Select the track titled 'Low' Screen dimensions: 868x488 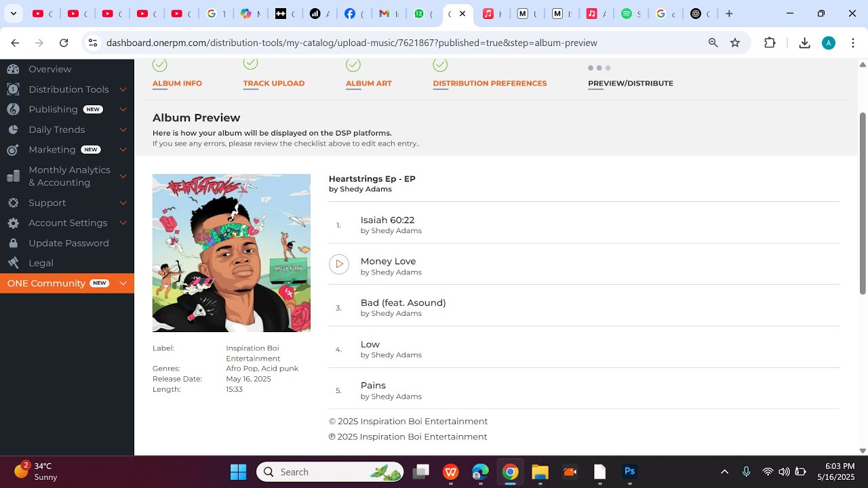pyautogui.click(x=370, y=344)
